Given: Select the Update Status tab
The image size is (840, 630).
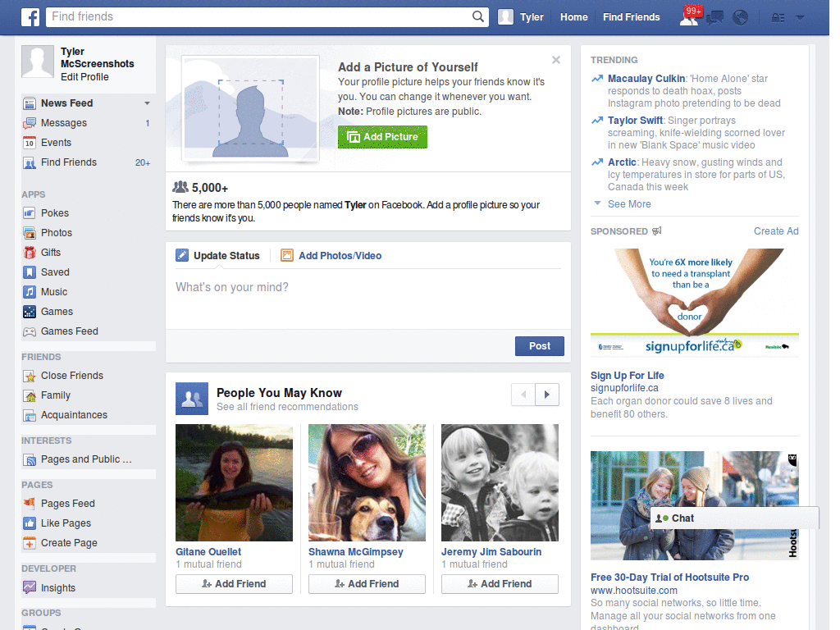Looking at the screenshot, I should click(218, 256).
